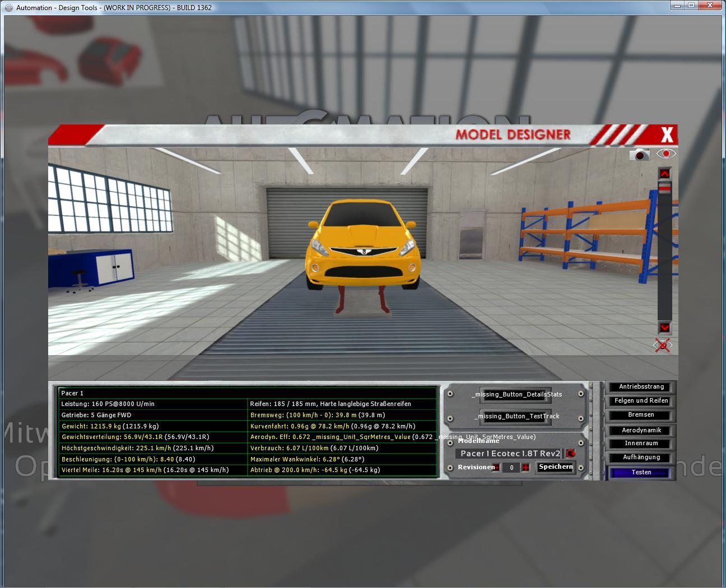Click the red icon beside model name
726x588 pixels.
tap(570, 454)
